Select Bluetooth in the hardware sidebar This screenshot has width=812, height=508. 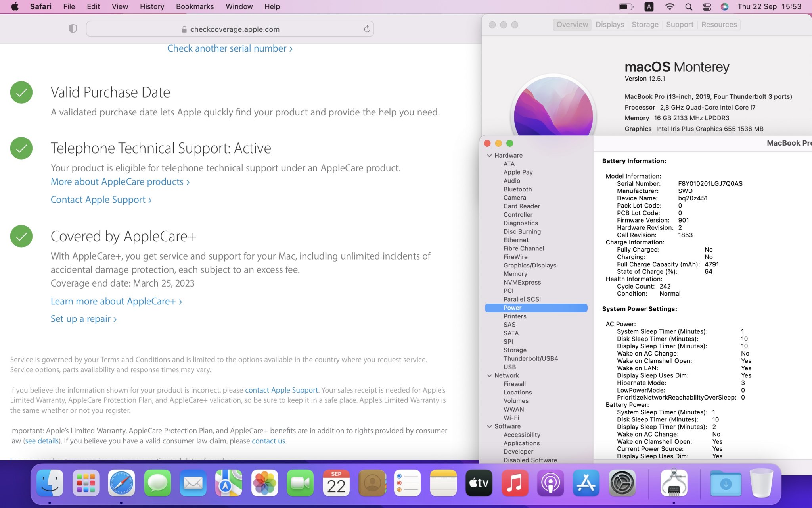point(517,189)
